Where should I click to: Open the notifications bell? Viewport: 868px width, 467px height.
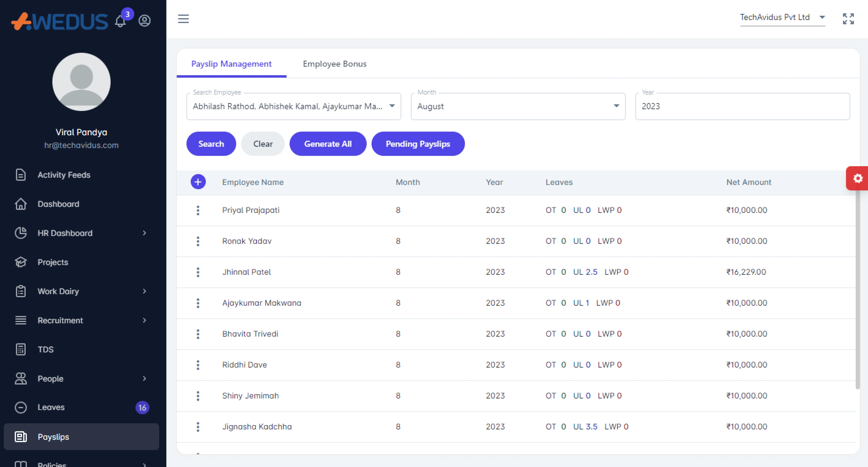pos(120,21)
